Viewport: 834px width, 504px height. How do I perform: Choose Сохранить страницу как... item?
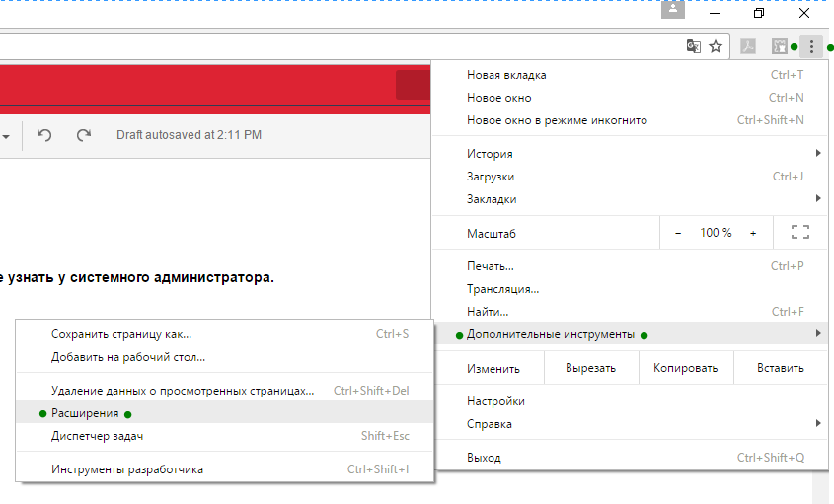[224, 334]
